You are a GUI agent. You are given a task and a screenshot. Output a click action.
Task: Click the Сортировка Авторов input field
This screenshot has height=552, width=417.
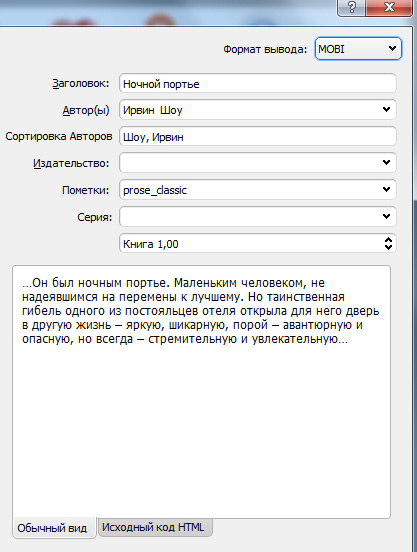tap(258, 136)
